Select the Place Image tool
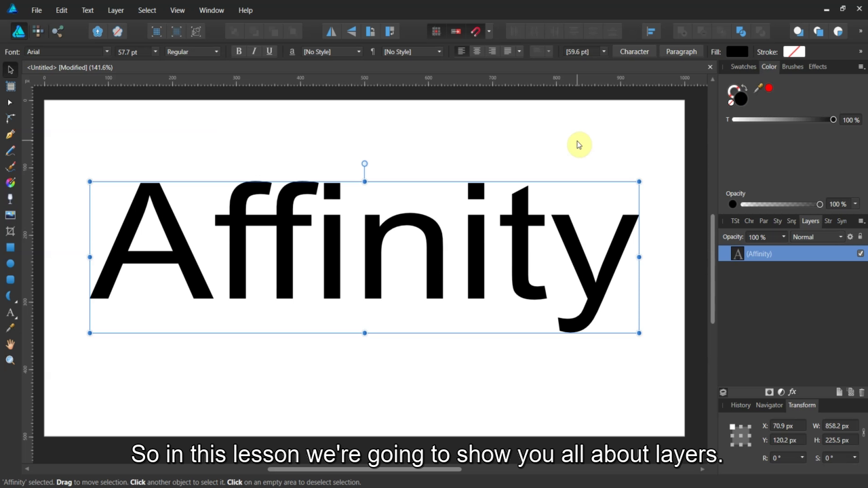Screen dimensions: 868x488 [x=10, y=215]
